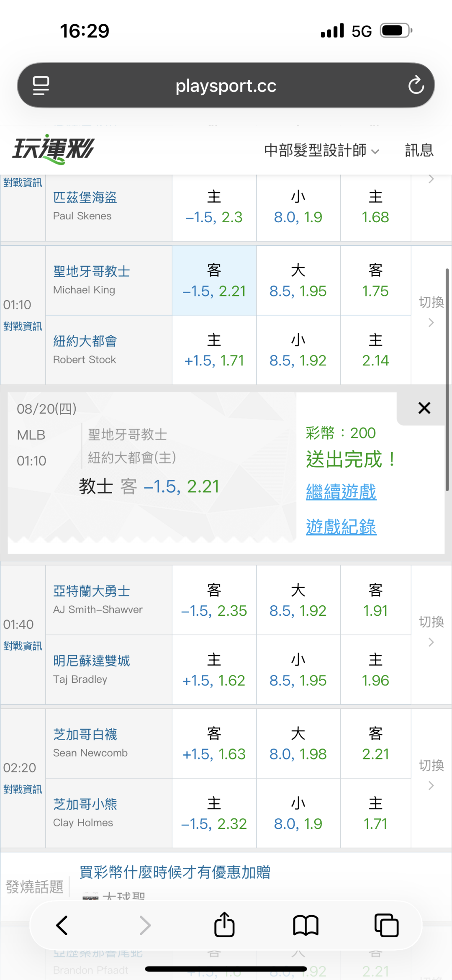The image size is (452, 980).
Task: Open the 遊戲紀錄 link
Action: click(x=341, y=527)
